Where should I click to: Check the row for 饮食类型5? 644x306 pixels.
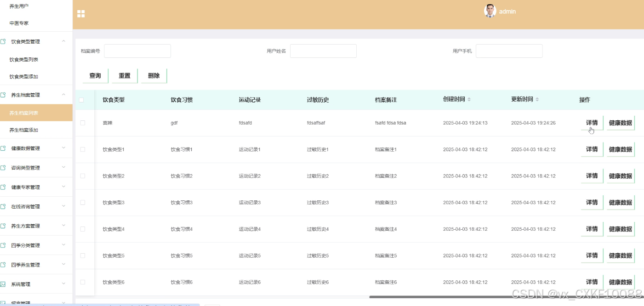click(x=83, y=255)
